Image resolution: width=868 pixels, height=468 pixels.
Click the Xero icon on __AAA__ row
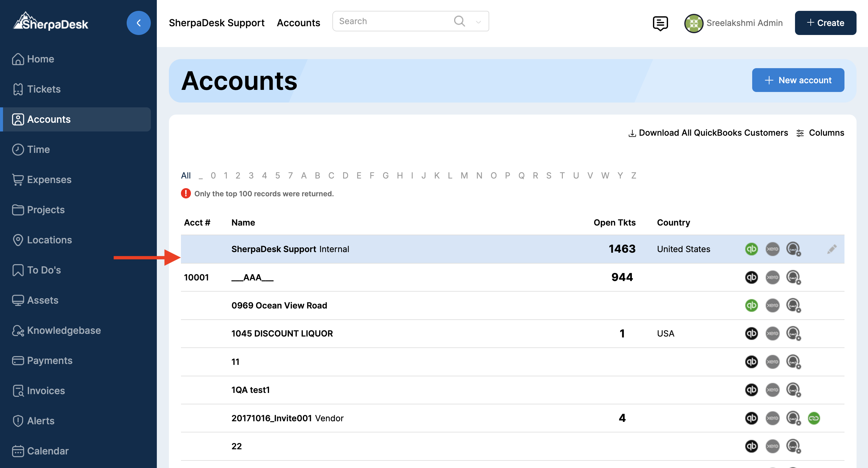(772, 277)
